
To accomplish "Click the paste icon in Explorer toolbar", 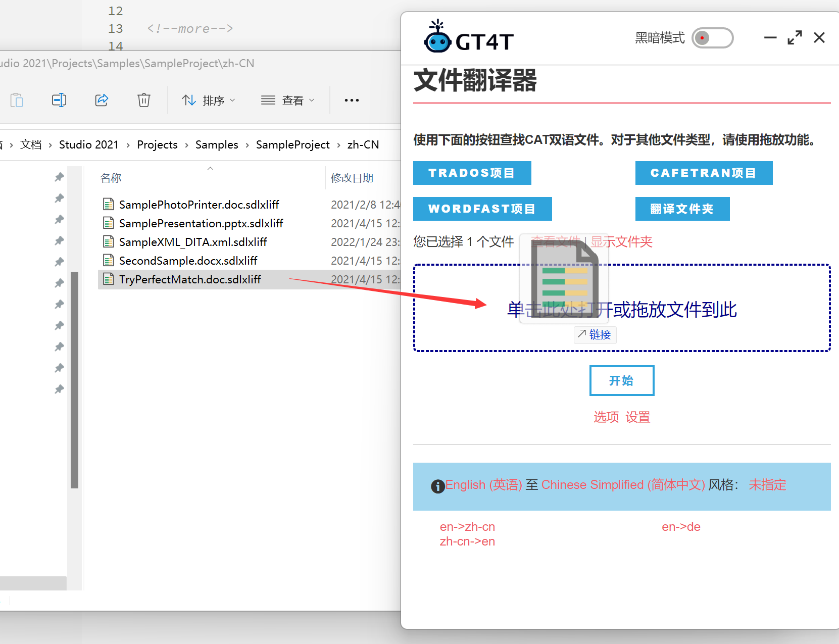I will 17,100.
